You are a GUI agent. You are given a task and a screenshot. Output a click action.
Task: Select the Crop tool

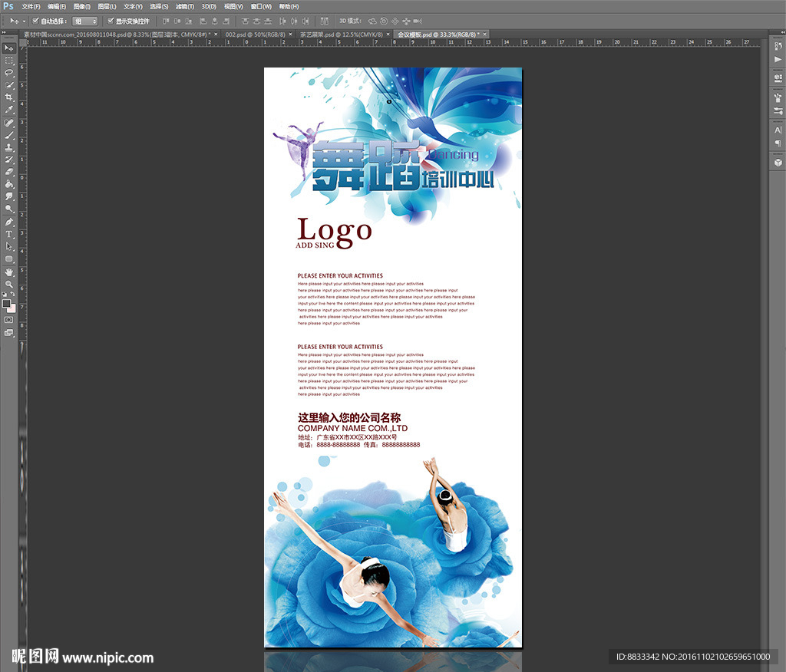tap(9, 97)
